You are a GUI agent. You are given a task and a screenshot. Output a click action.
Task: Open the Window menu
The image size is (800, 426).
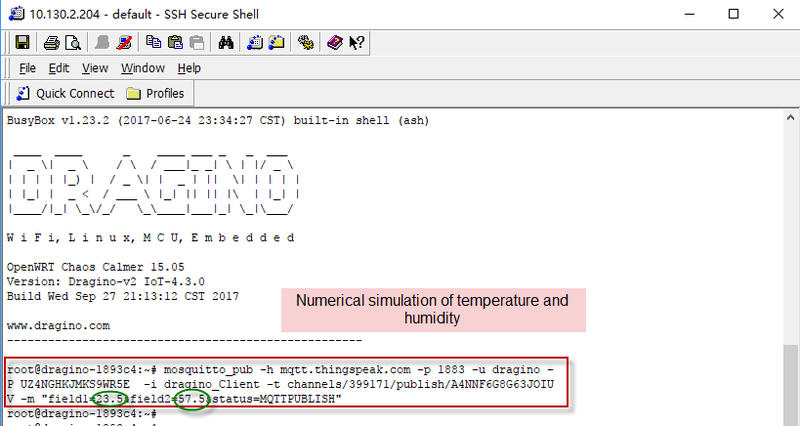(x=143, y=68)
